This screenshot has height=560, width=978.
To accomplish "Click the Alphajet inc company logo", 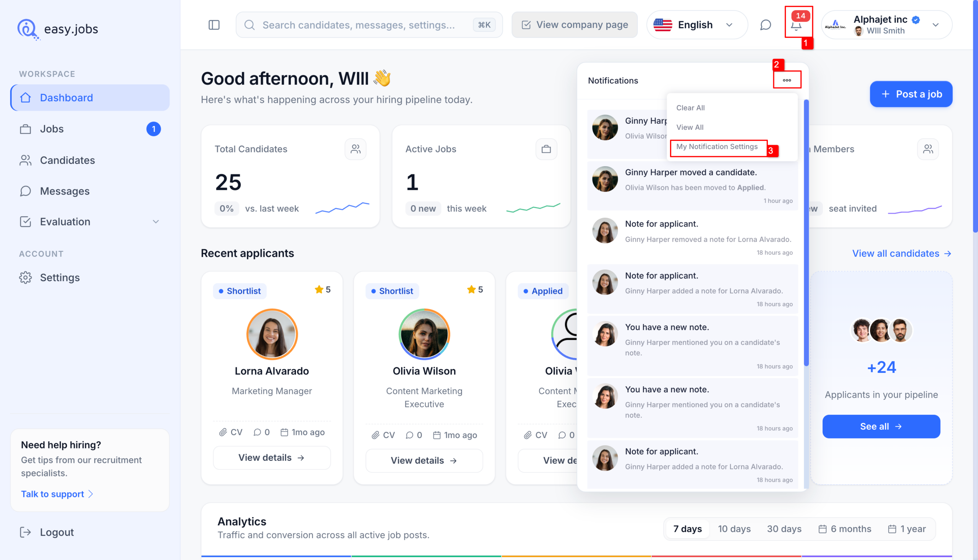I will [835, 25].
